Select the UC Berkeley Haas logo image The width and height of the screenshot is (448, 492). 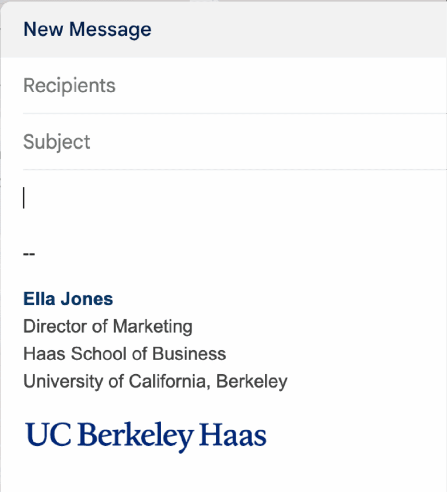146,436
